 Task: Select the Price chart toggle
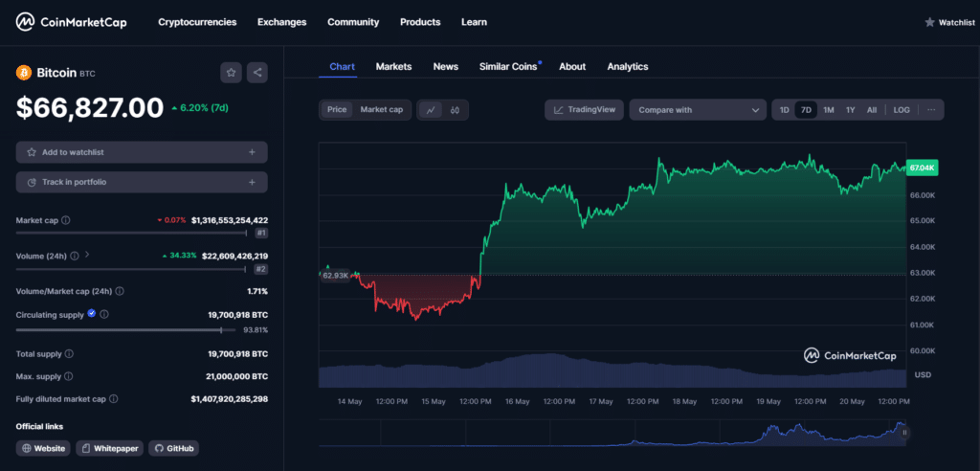point(337,109)
